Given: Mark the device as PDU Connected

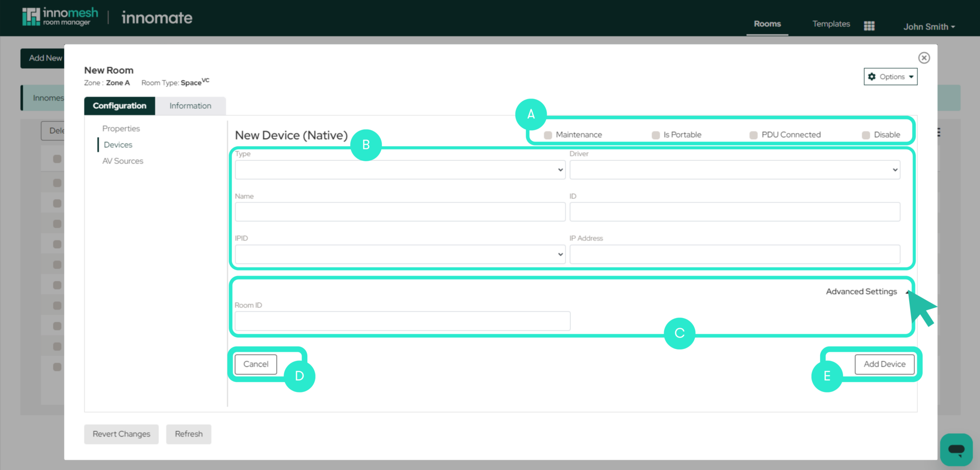Looking at the screenshot, I should 753,135.
